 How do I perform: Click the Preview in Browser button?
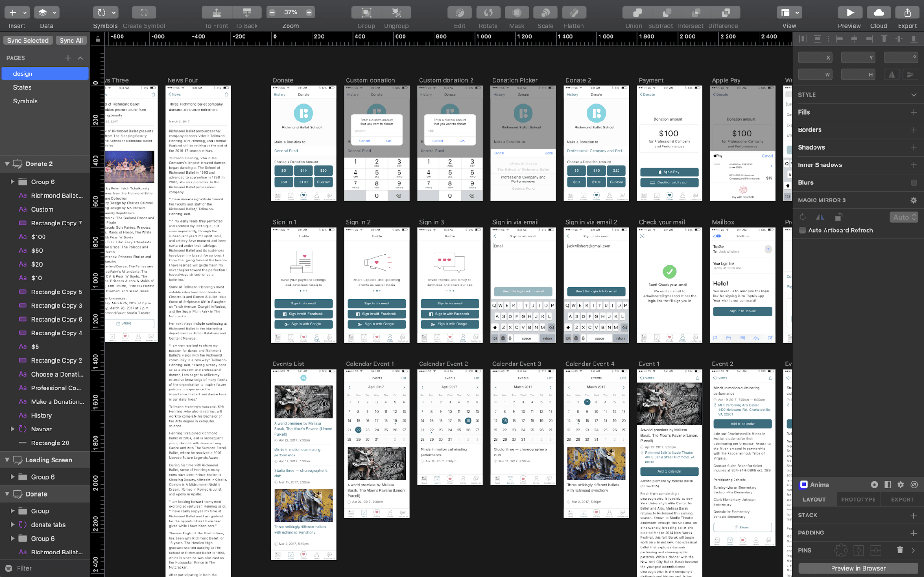[858, 568]
